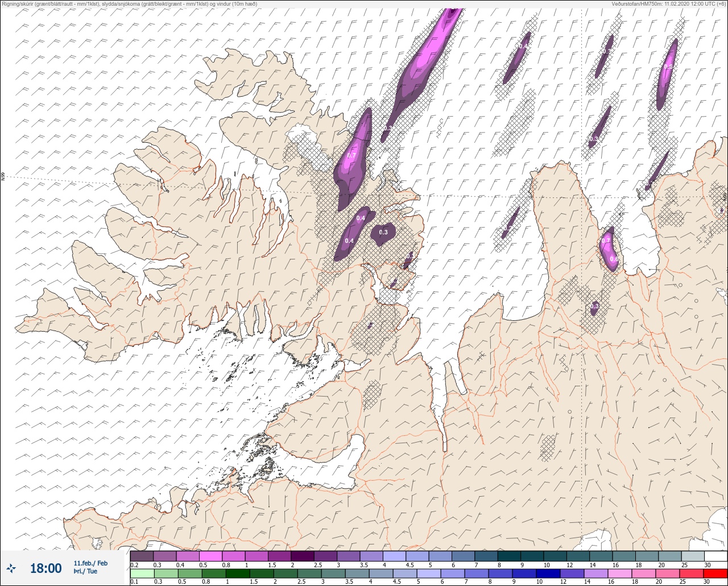Screen dimensions: 728x586
Task: Select the red 30 swatch in lower legend row
Action: click(x=715, y=573)
